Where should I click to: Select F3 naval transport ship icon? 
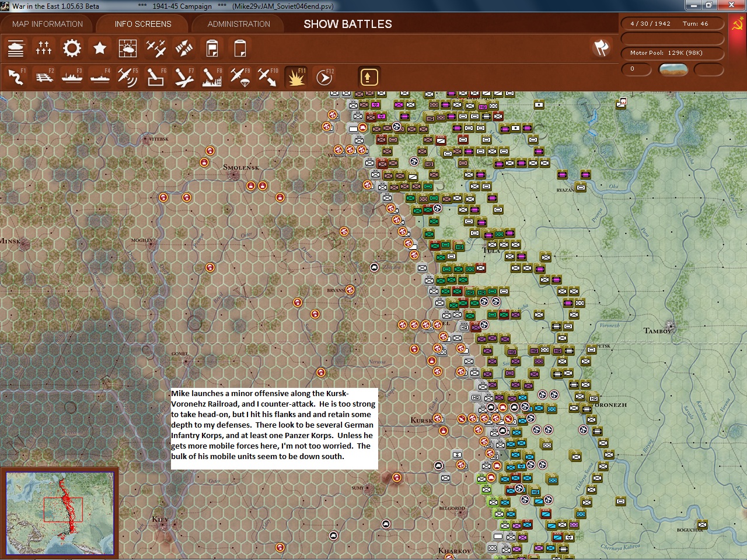[72, 77]
